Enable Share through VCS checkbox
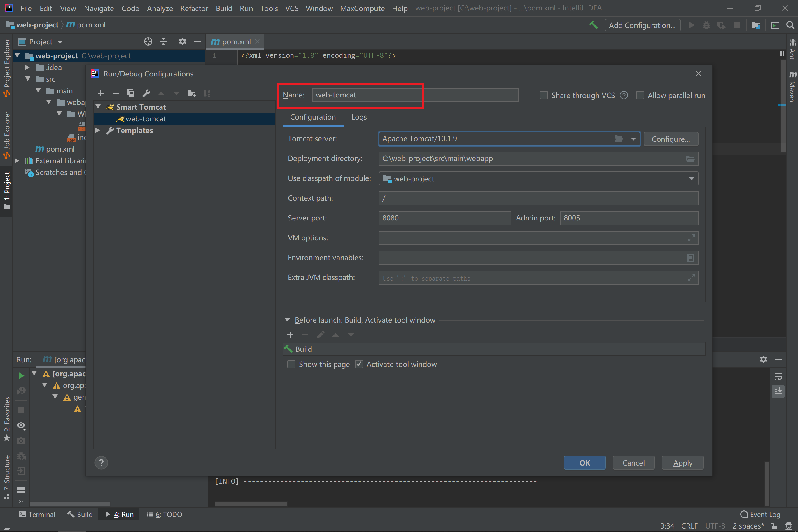This screenshot has height=532, width=798. point(544,95)
